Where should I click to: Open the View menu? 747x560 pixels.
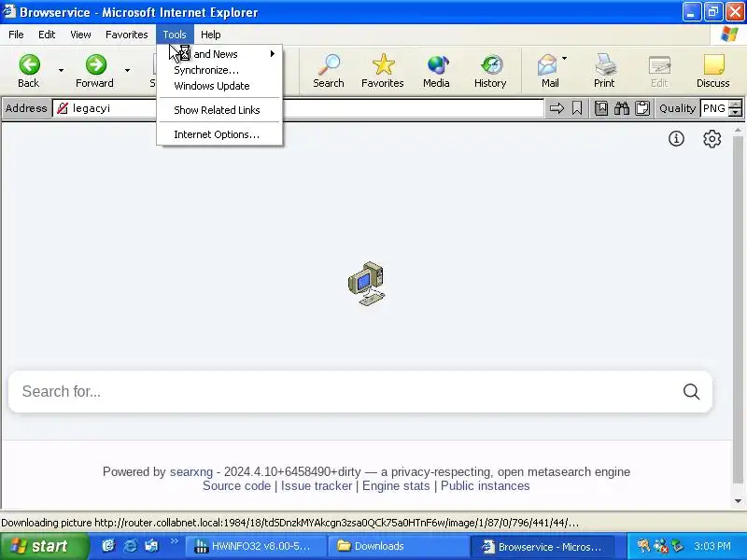(x=80, y=35)
